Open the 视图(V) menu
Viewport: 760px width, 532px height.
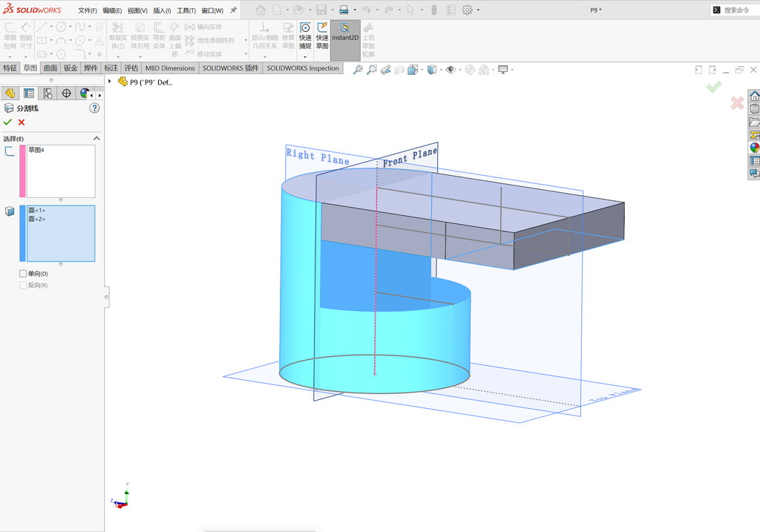tap(137, 10)
